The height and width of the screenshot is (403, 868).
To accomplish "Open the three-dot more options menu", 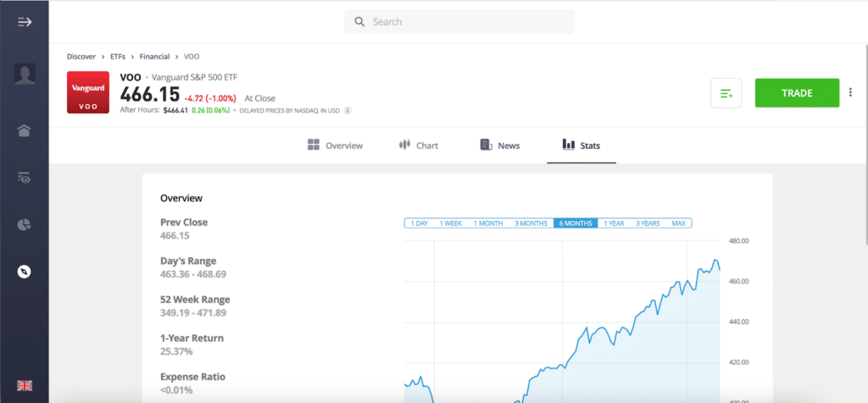I will point(850,92).
